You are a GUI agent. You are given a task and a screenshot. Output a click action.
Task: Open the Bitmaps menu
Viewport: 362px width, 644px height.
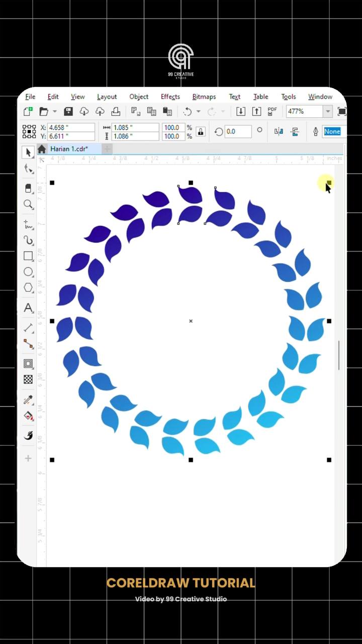point(204,97)
